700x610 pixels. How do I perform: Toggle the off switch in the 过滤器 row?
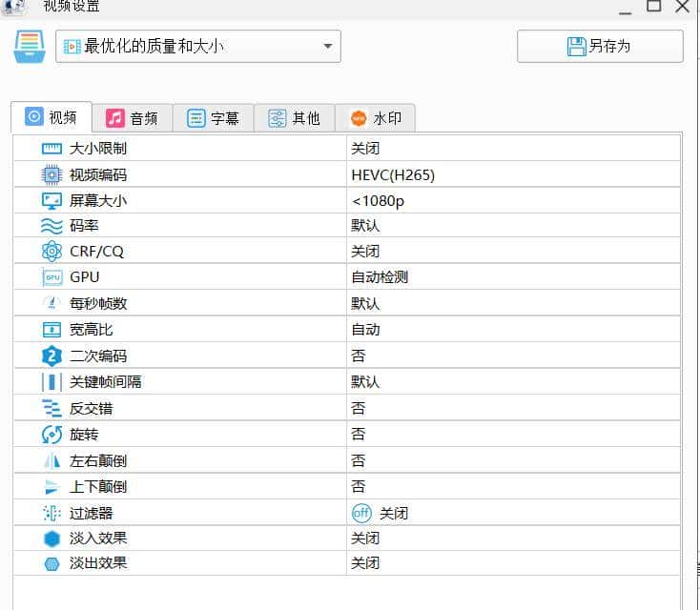coord(361,513)
